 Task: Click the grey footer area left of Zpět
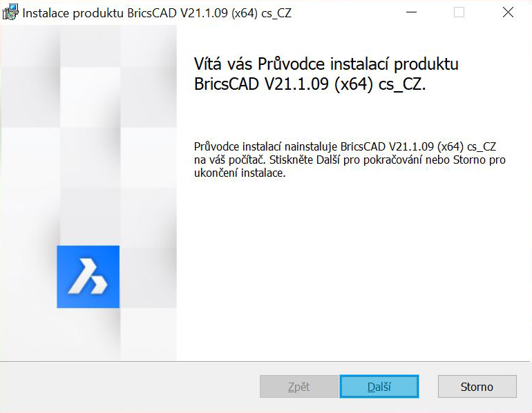tap(129, 386)
